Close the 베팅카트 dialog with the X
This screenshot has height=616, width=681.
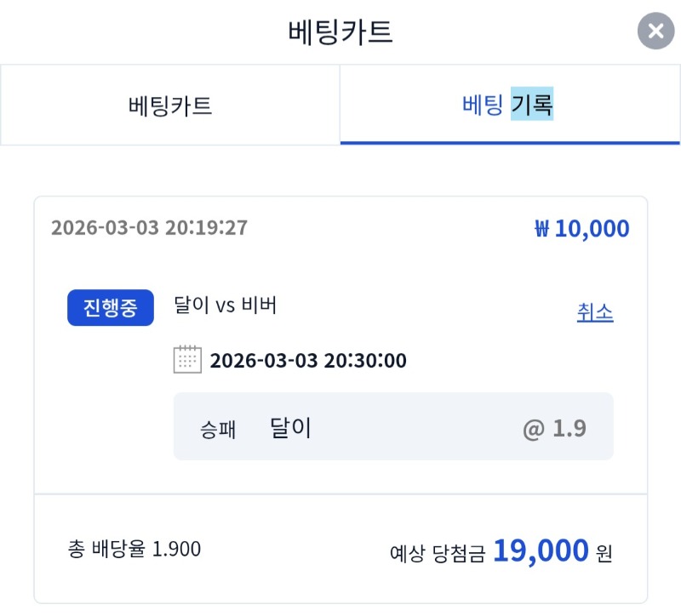point(655,32)
